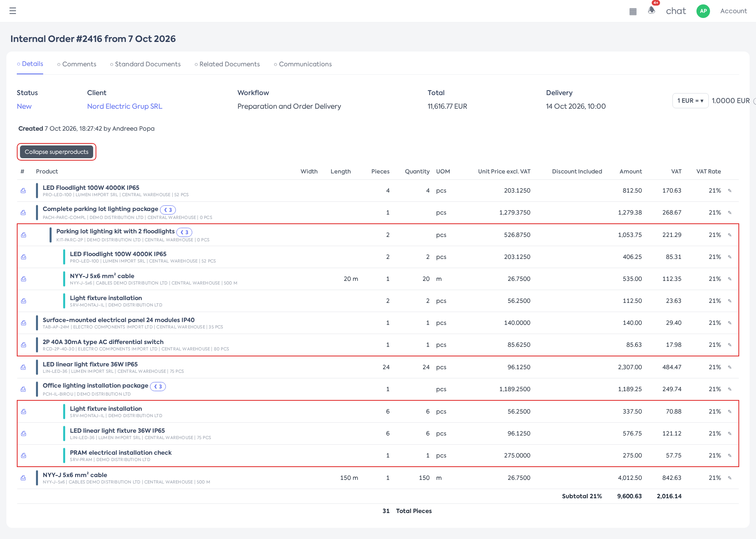756x539 pixels.
Task: Switch to the Comments tab
Action: click(77, 64)
